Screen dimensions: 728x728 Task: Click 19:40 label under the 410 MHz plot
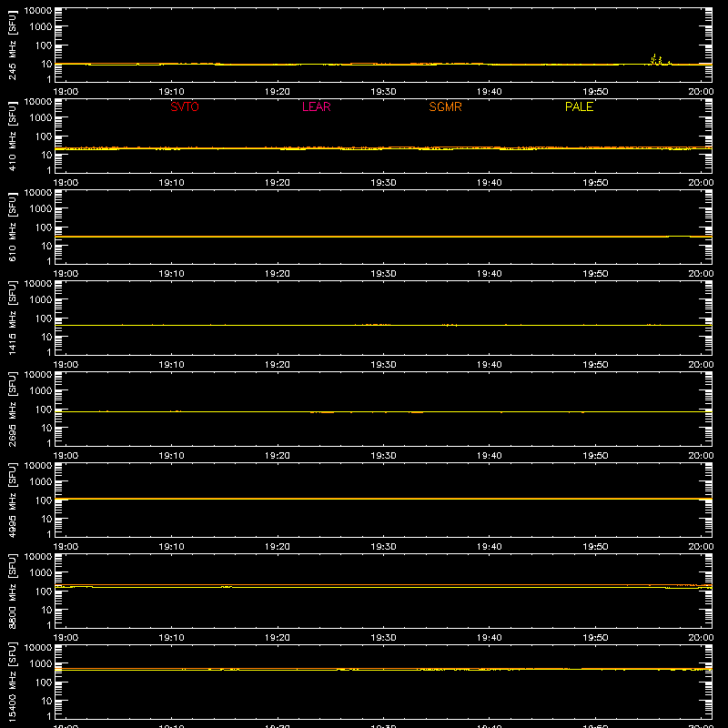[x=490, y=183]
